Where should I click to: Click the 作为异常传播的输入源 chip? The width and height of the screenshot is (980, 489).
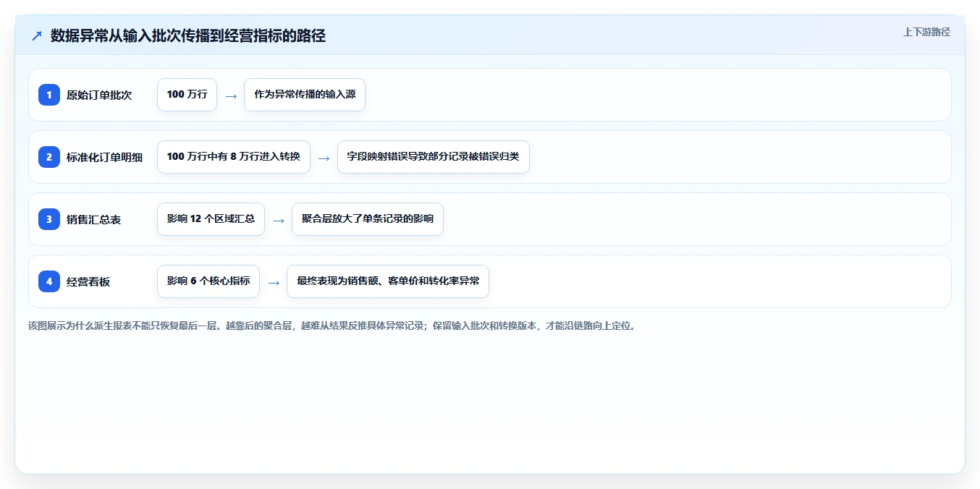[x=305, y=95]
